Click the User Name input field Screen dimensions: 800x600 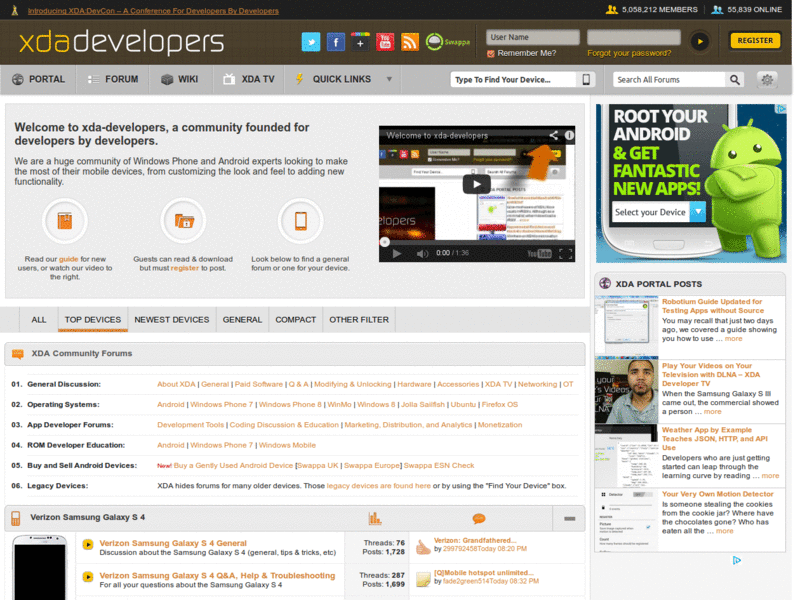coord(533,37)
